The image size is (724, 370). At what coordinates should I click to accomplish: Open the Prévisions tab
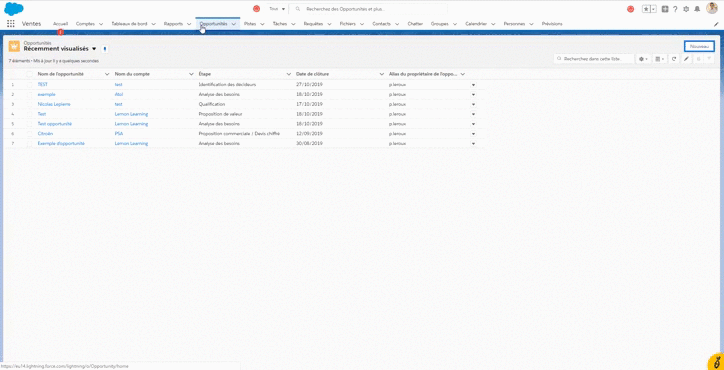point(552,24)
